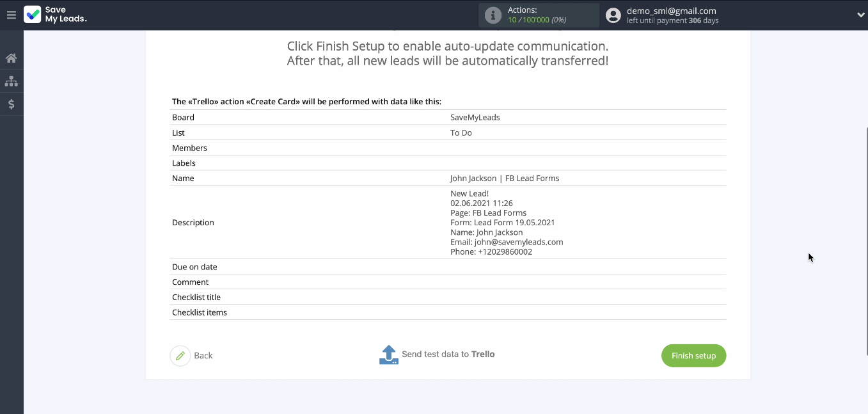Viewport: 868px width, 414px height.
Task: Select the Comment row label
Action: (191, 282)
